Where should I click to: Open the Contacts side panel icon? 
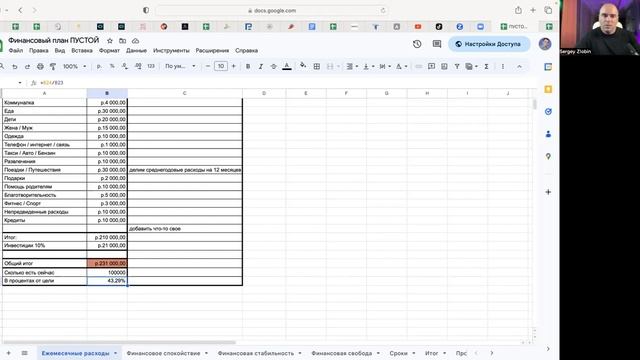[x=548, y=134]
